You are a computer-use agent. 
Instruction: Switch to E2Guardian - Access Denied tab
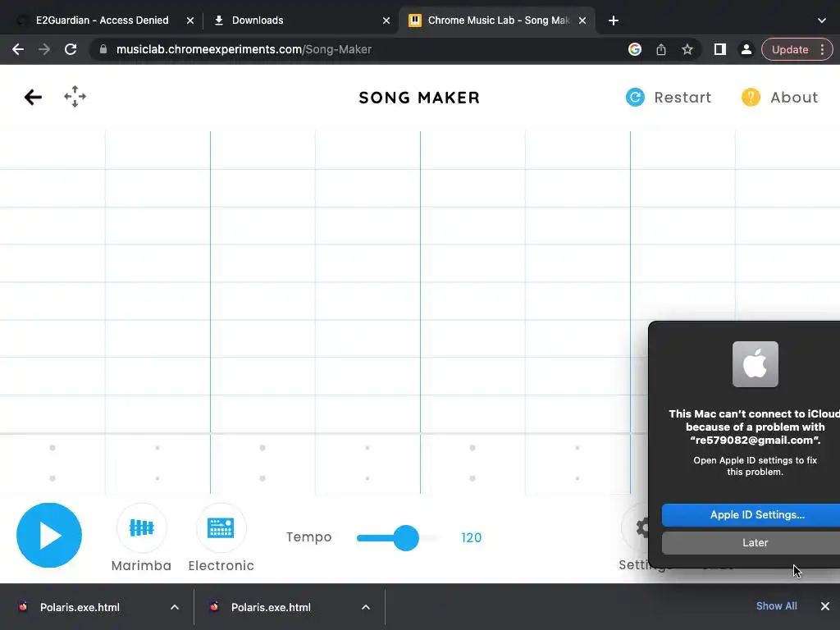pos(102,21)
